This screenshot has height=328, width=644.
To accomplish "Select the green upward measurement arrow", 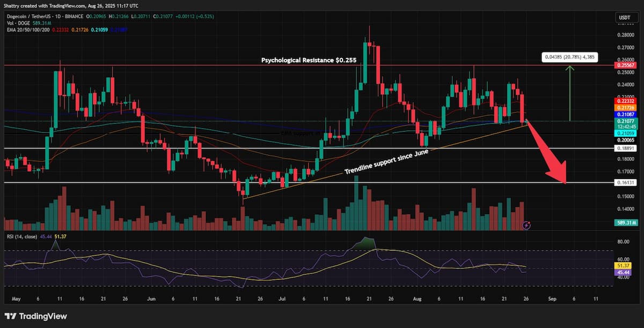I will click(x=570, y=93).
